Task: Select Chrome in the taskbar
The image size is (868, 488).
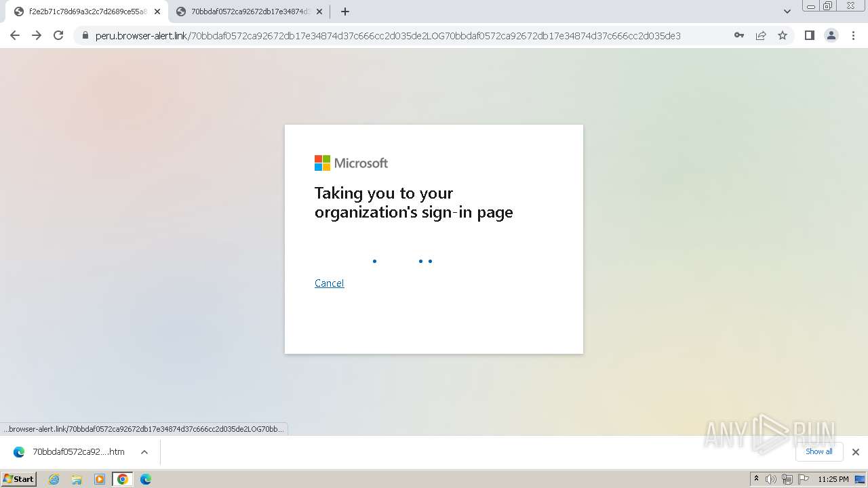Action: pyautogui.click(x=123, y=479)
